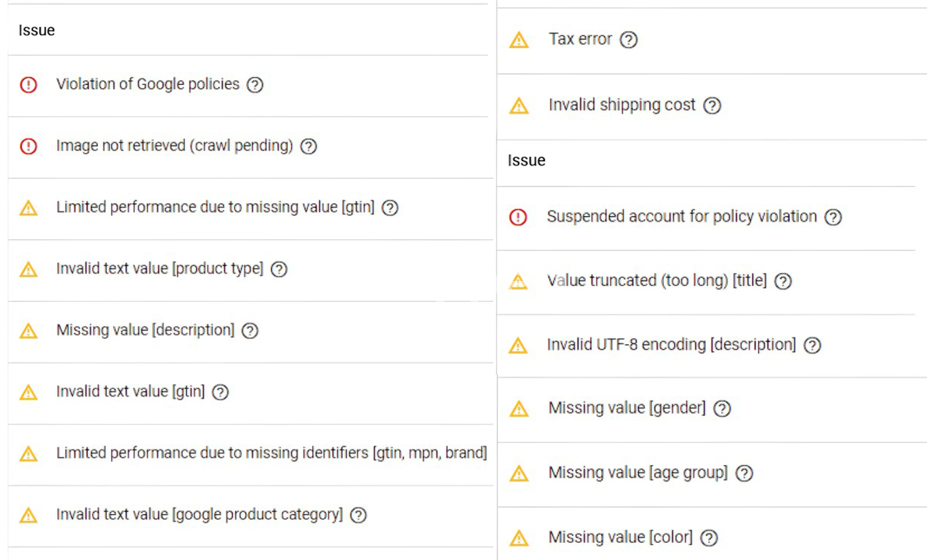927x560 pixels.
Task: Select the Missing value [description] issue
Action: (145, 330)
